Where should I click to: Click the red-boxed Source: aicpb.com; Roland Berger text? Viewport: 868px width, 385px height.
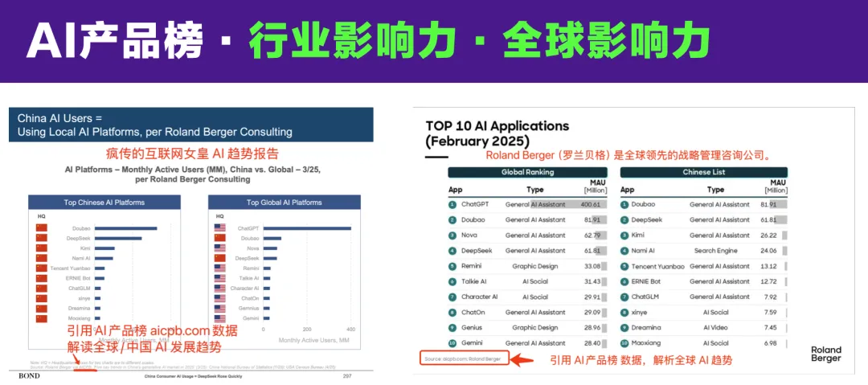click(x=462, y=359)
